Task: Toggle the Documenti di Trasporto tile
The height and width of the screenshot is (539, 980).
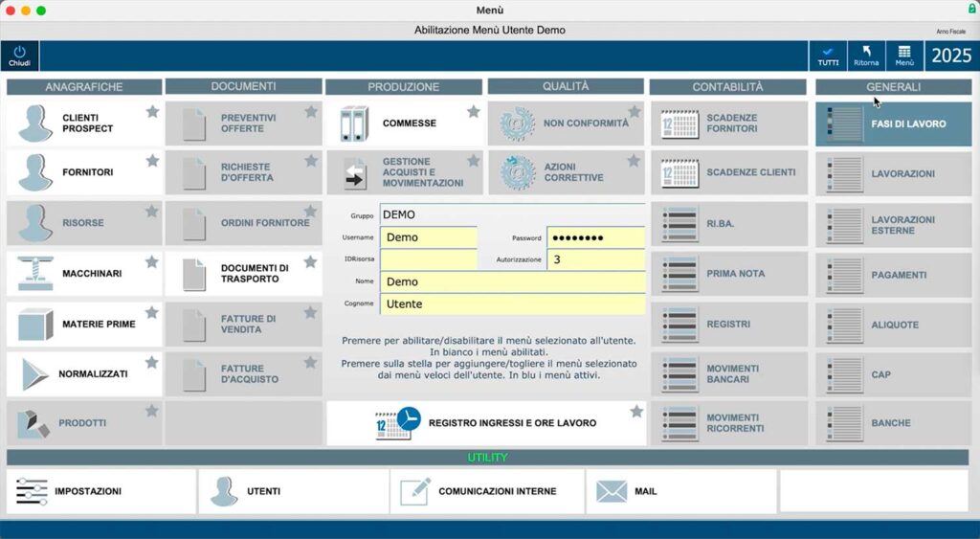Action: tap(244, 273)
